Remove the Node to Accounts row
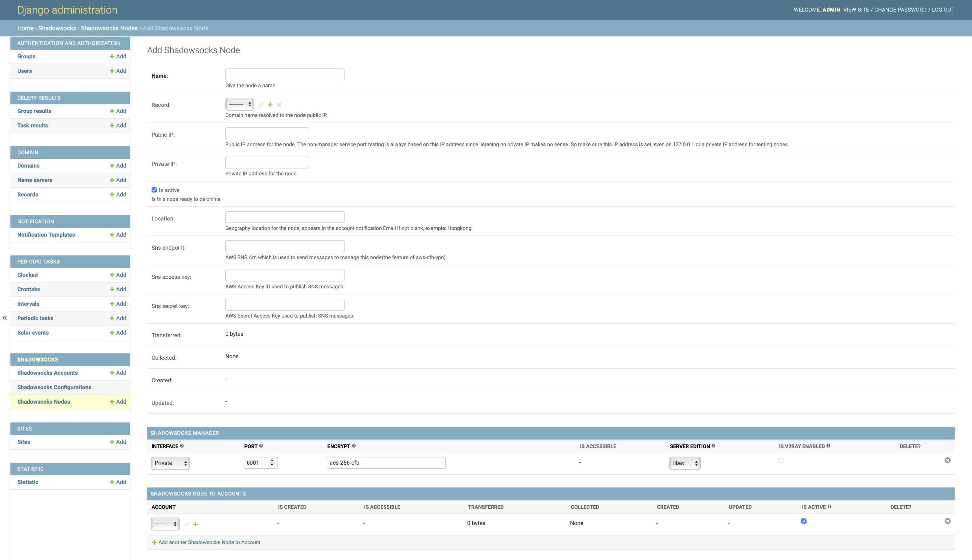Viewport: 972px width, 560px height. tap(947, 521)
